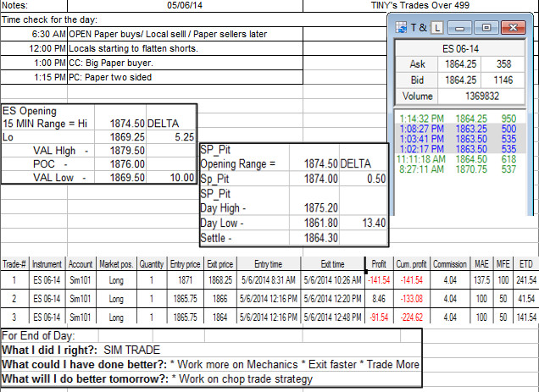Sort by the Instrument column header
Screen dimensions: 539x392
click(47, 264)
